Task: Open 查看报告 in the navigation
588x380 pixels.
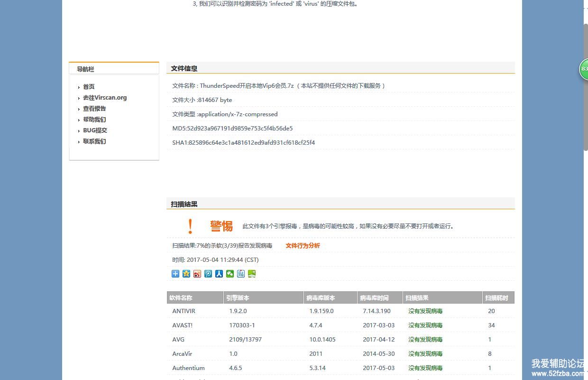Action: (x=94, y=109)
